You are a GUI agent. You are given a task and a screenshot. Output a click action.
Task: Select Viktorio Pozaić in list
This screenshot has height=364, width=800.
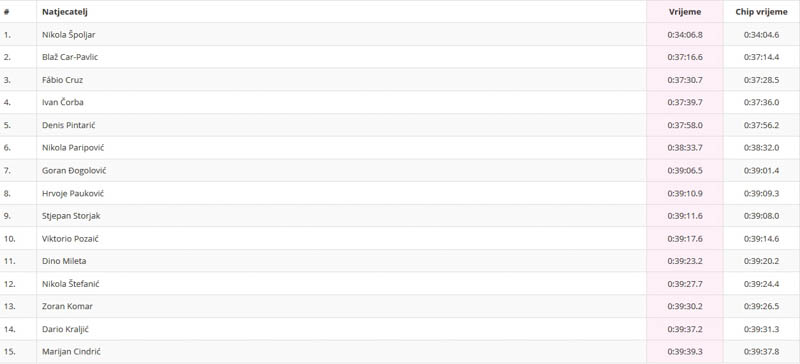[x=70, y=238]
